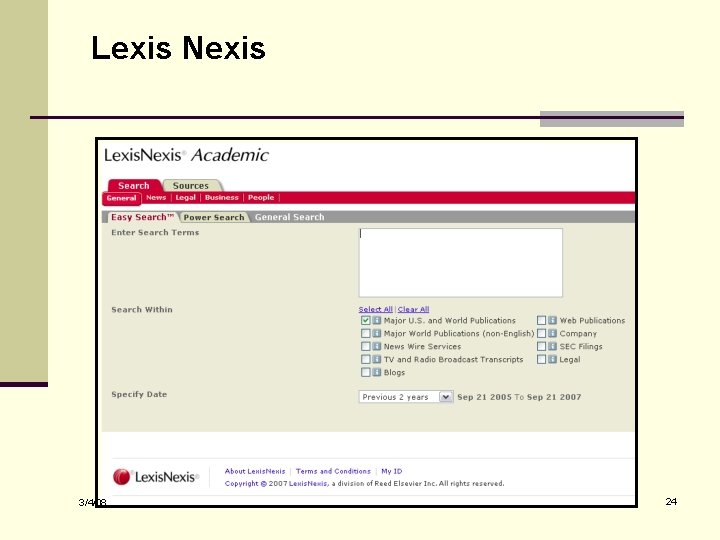Open the Search main tab
720x540 pixels.
click(x=134, y=186)
